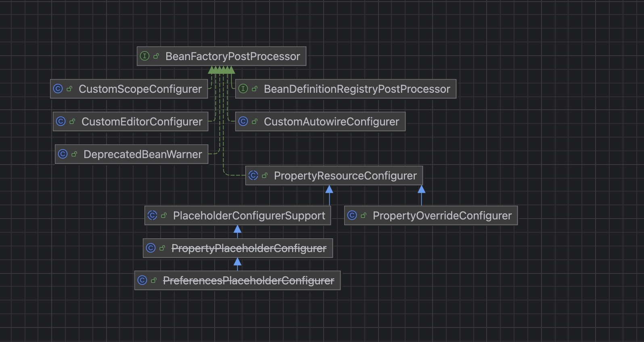Select the deprecated PreferencesPlaceholderConfigurer node label
This screenshot has height=342, width=644.
[x=248, y=281]
